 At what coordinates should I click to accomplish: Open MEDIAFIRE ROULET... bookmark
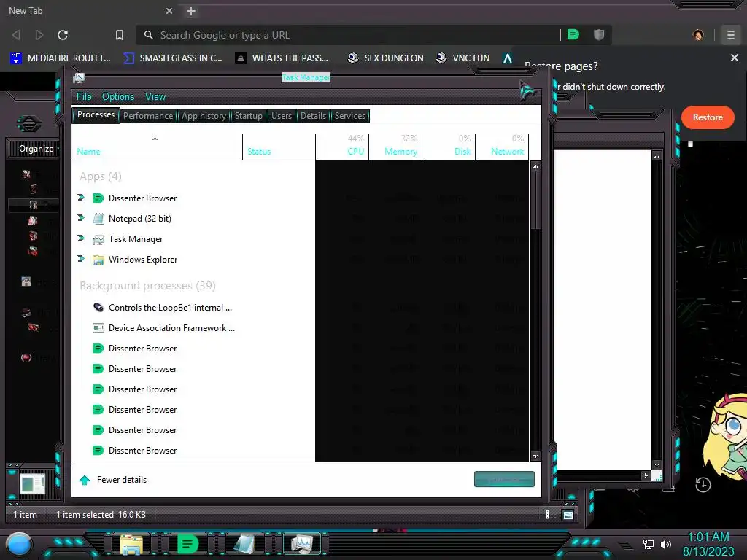coord(60,58)
